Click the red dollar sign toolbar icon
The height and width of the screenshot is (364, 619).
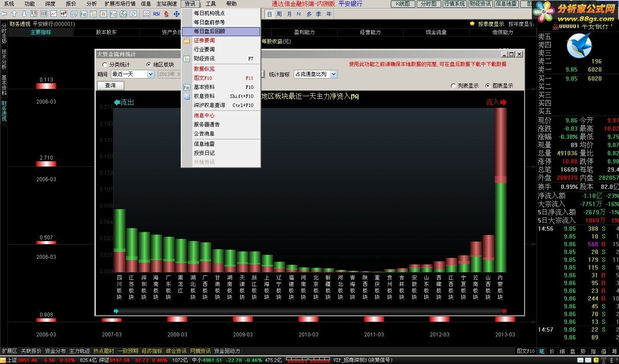pos(167,14)
